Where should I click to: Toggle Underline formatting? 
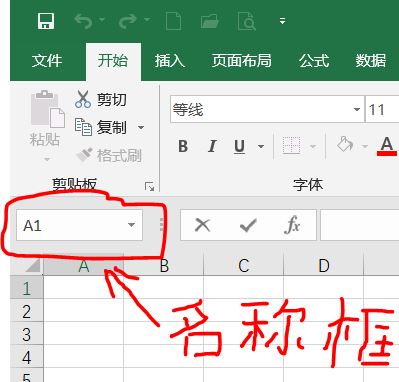click(239, 146)
